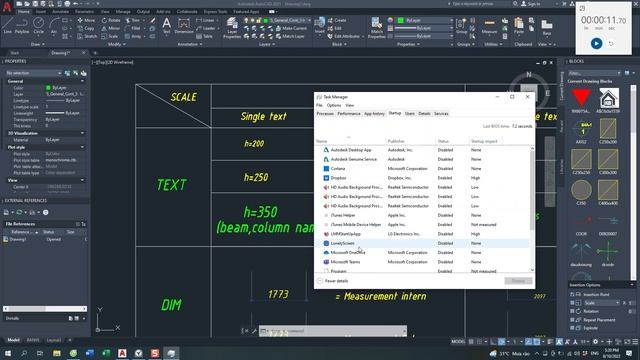Click the Match Layer button
Viewport: 640px width, 360px height.
pos(290,36)
